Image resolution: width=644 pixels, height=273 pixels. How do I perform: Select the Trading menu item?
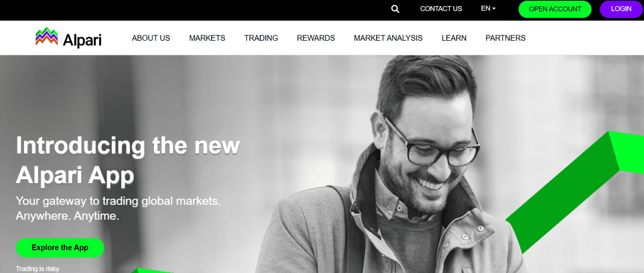[261, 38]
